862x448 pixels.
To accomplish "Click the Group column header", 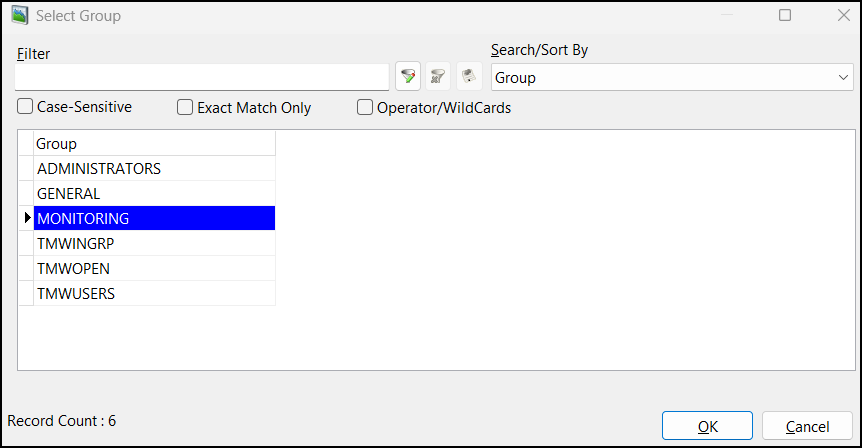I will 154,144.
